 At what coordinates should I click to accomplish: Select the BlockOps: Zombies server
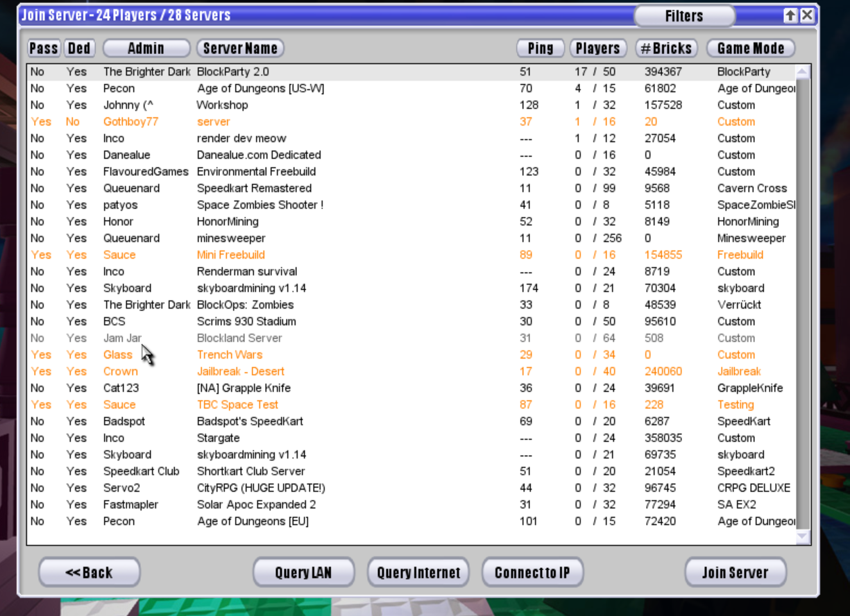(x=411, y=305)
